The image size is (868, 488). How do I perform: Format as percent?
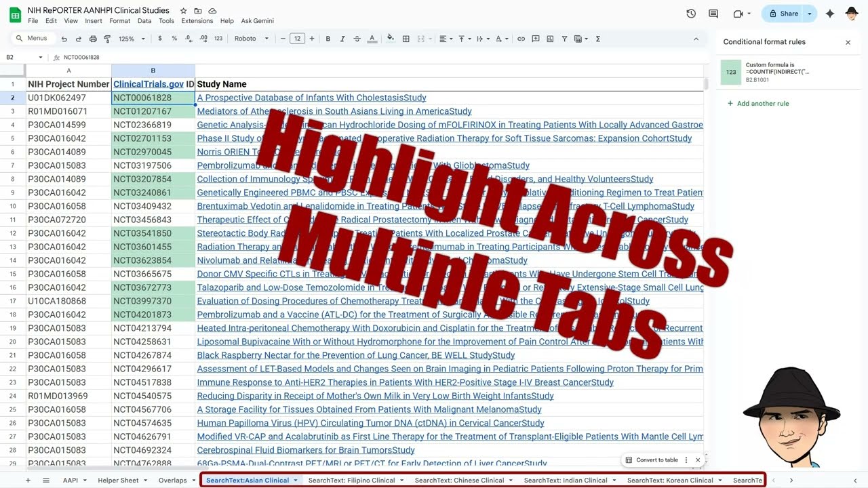[x=174, y=39]
